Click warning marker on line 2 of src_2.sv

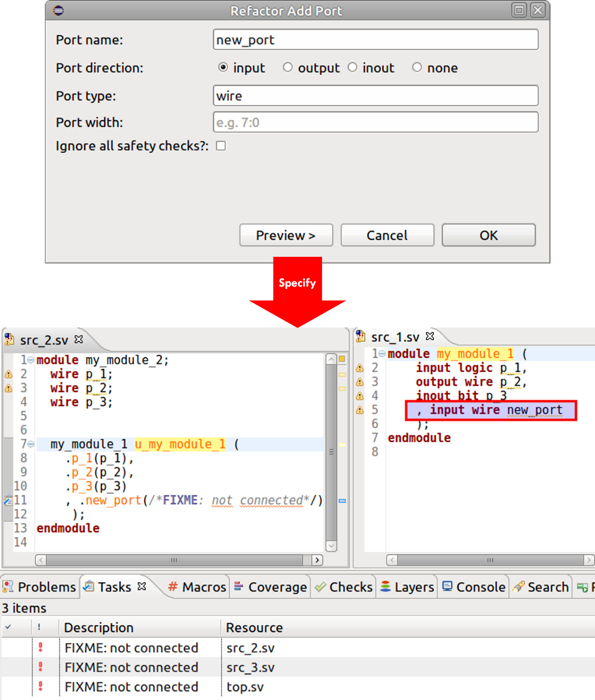[x=8, y=374]
